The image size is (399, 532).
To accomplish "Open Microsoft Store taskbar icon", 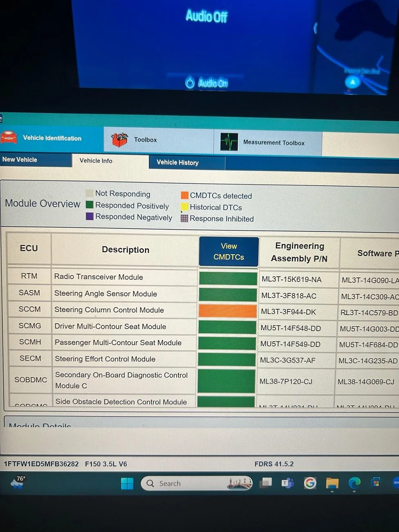I will tap(376, 483).
